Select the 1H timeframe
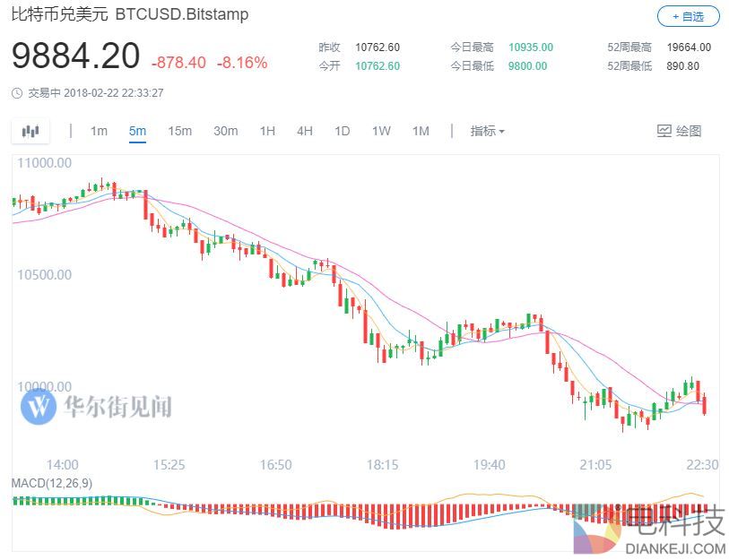729x560 pixels. tap(267, 132)
